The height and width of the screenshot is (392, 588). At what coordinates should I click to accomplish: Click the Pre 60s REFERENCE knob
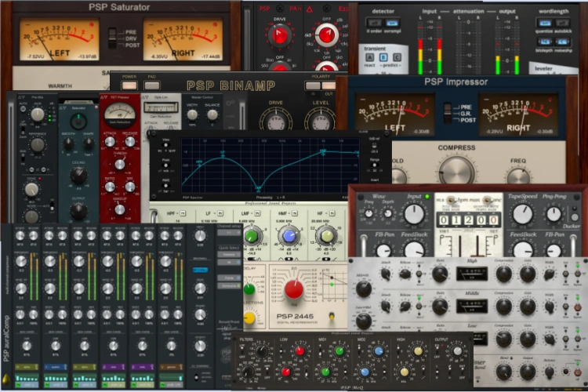coord(37,145)
